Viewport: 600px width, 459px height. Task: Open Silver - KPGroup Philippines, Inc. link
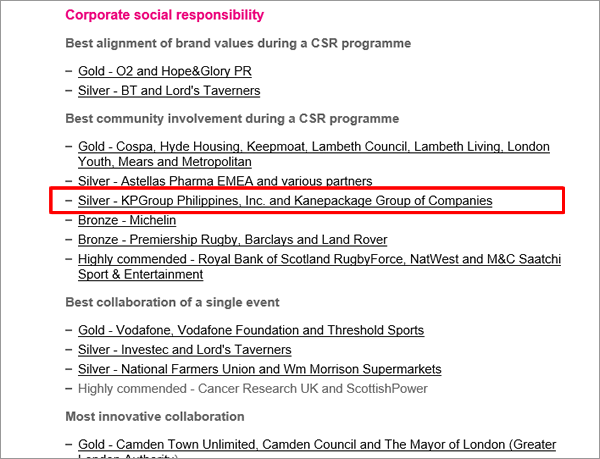tap(285, 200)
